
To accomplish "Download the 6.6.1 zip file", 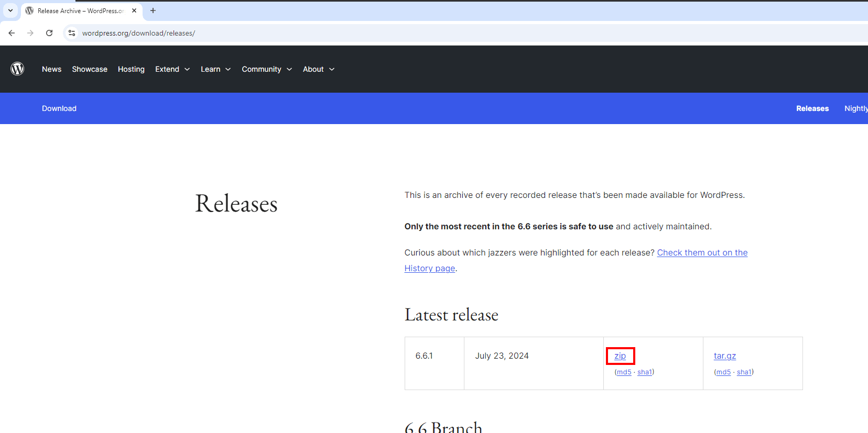I will (620, 356).
